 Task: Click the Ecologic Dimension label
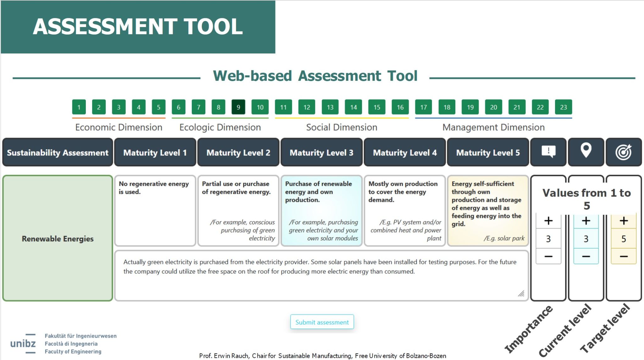pyautogui.click(x=220, y=127)
